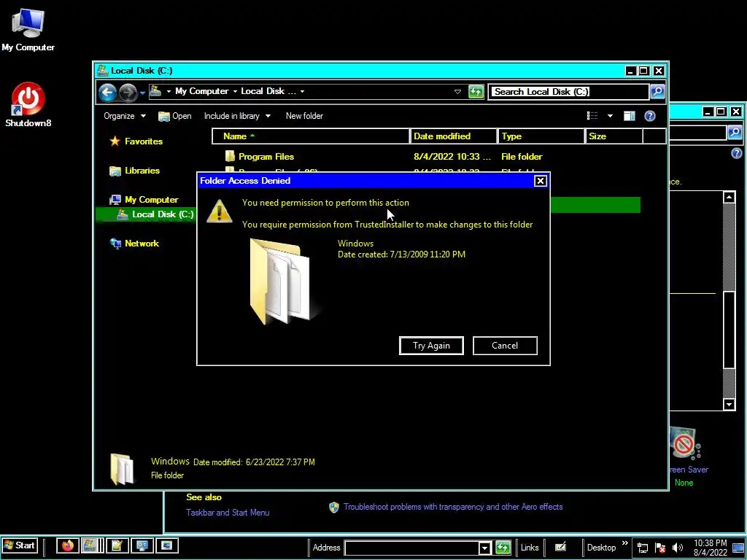The width and height of the screenshot is (747, 560).
Task: Open recent pages dropdown beside forward arrow
Action: (x=142, y=93)
